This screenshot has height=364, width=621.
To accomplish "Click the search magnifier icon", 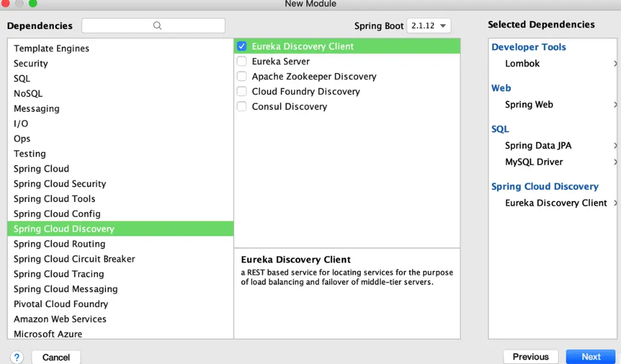I will [x=157, y=26].
